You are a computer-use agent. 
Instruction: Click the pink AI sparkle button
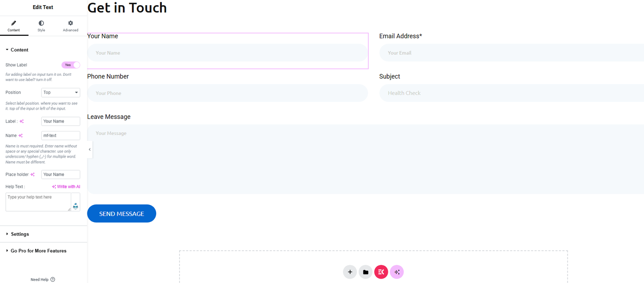tap(397, 272)
